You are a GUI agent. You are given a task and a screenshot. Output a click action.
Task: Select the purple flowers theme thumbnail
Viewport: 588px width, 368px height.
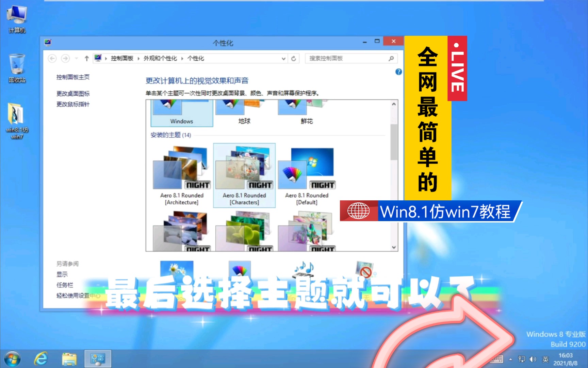pos(306,231)
